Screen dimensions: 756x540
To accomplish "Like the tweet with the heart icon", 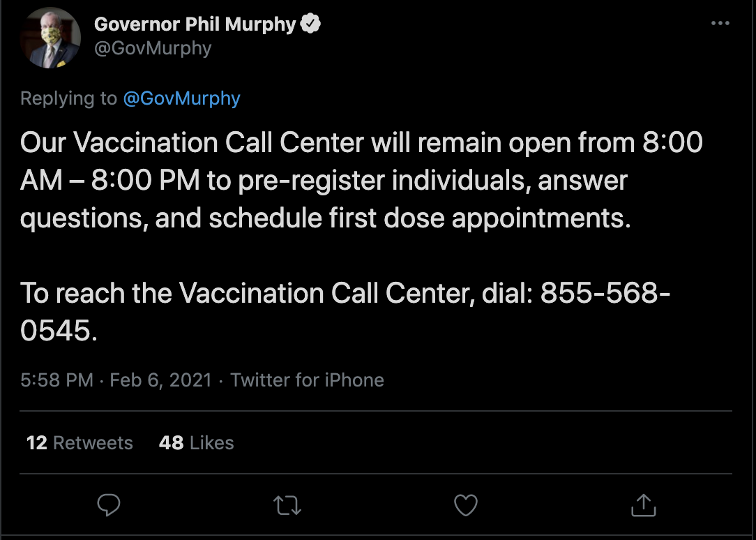I will pos(465,505).
